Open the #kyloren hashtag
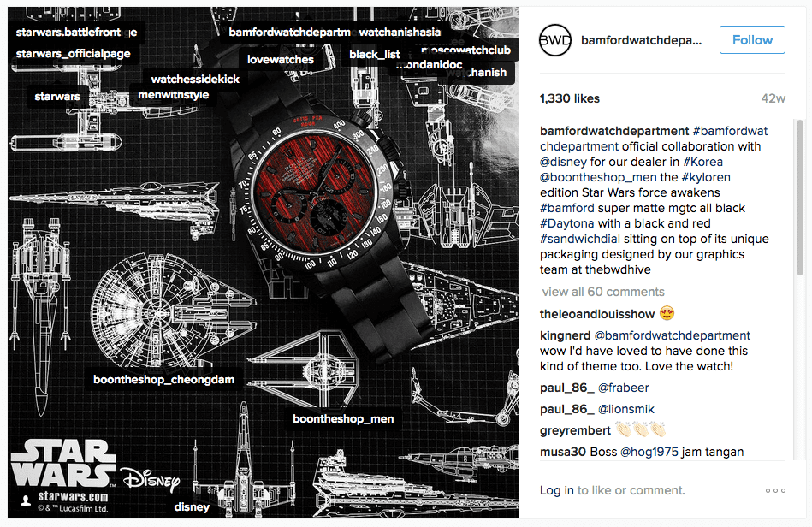The height and width of the screenshot is (527, 812). [706, 177]
